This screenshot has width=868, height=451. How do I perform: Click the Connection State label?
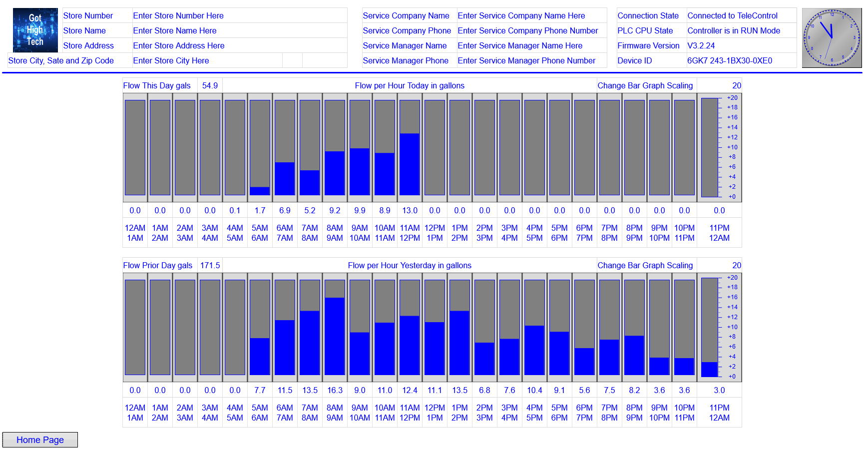(648, 15)
